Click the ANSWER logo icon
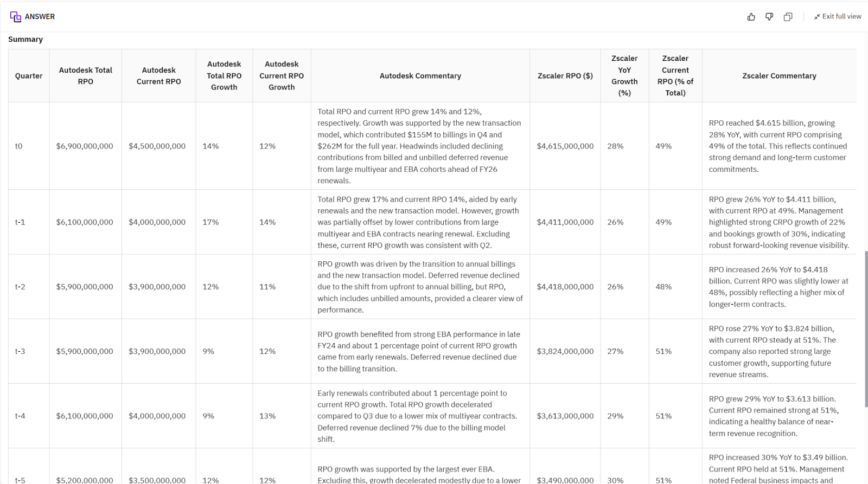The width and height of the screenshot is (868, 484). (16, 17)
